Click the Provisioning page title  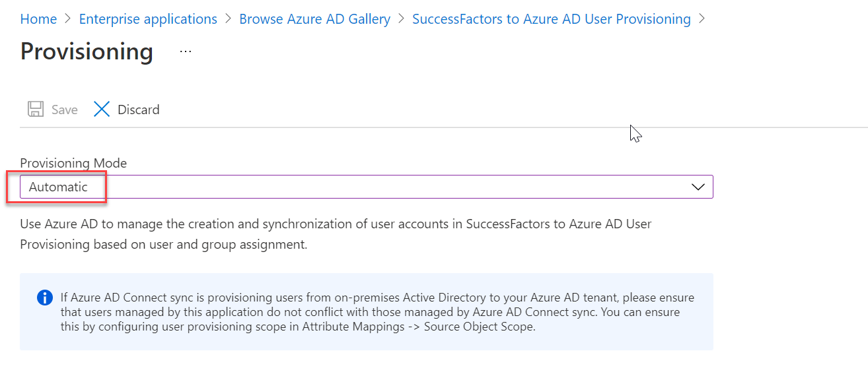tap(86, 51)
